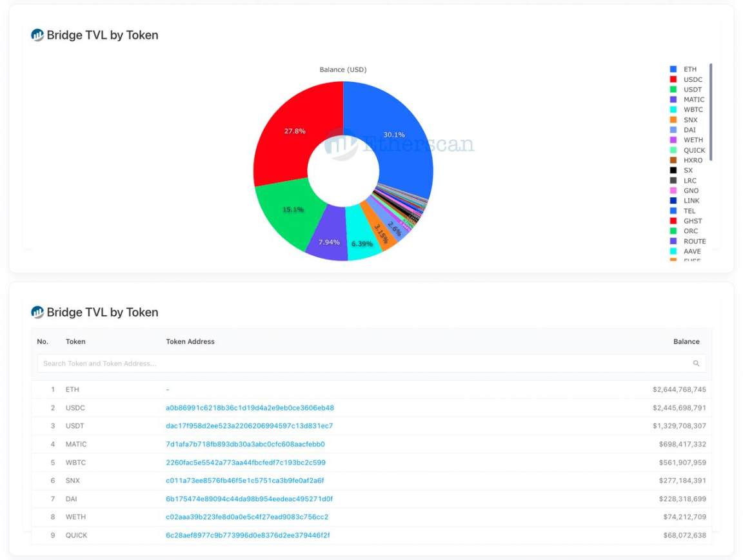The width and height of the screenshot is (743, 560).
Task: Click the No. column header
Action: (43, 342)
